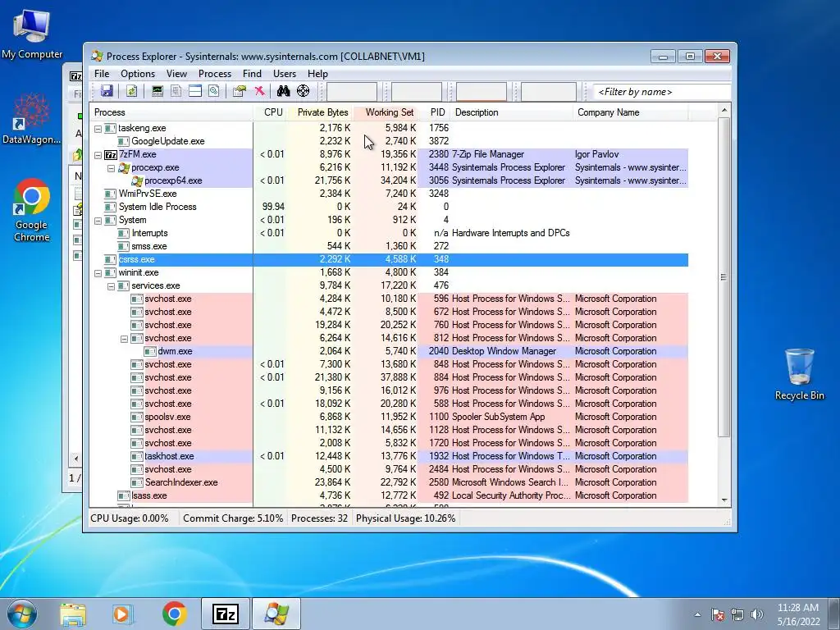840x630 pixels.
Task: Click the lsass.exe process icon
Action: 124,495
